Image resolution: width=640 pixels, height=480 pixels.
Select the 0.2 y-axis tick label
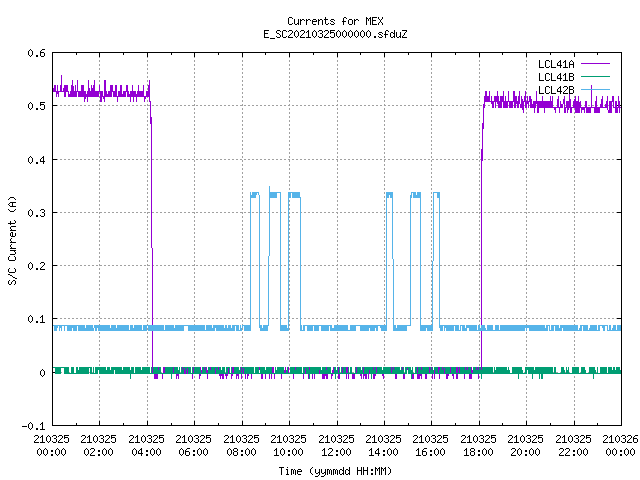(x=36, y=266)
